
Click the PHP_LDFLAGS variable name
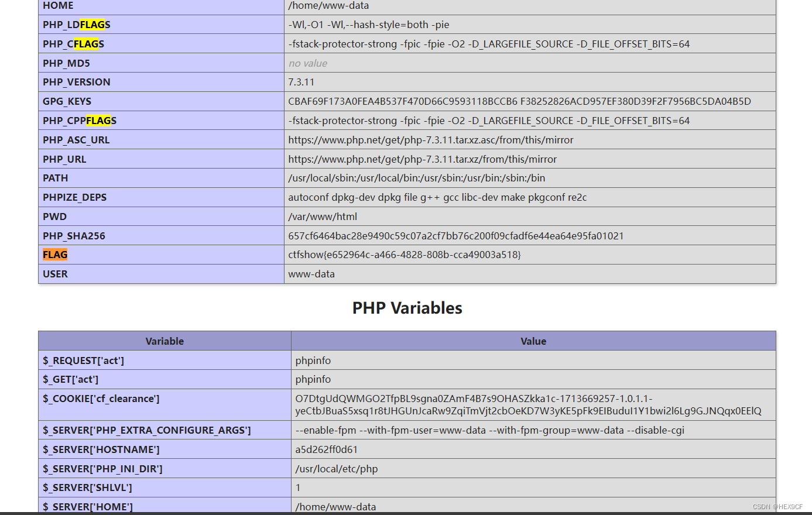(77, 25)
